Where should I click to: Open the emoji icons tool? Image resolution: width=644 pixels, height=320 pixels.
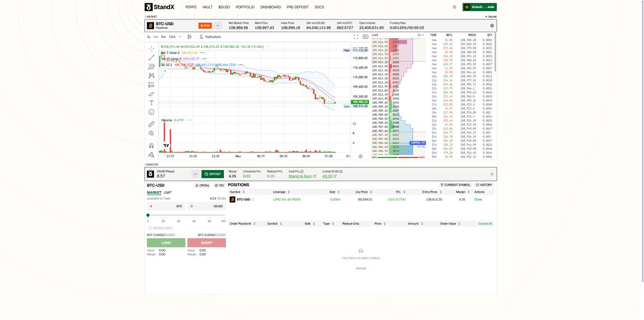pos(151,112)
